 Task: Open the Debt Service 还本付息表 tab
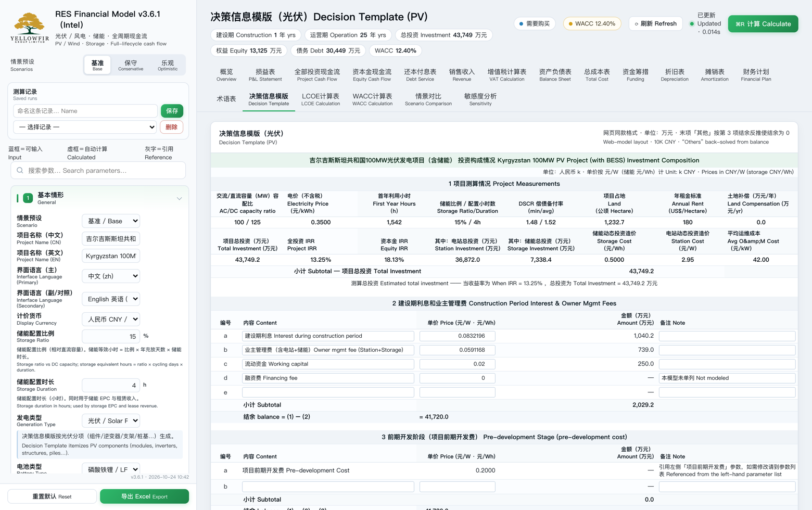pos(420,75)
